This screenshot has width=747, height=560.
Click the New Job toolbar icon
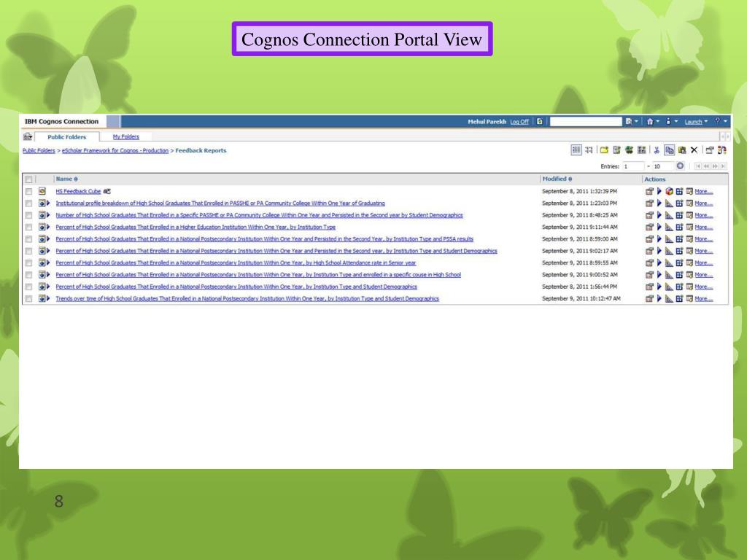tap(616, 150)
